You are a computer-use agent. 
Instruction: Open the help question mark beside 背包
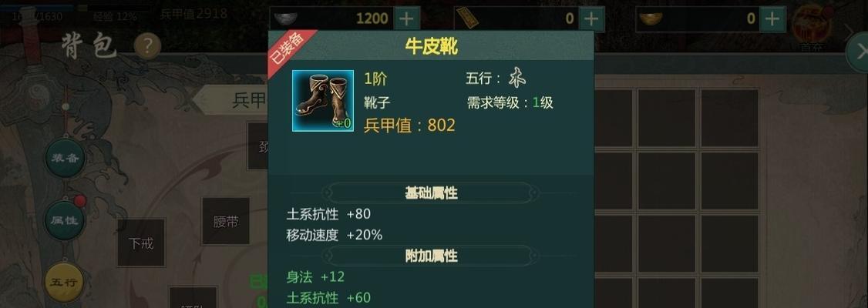click(146, 46)
